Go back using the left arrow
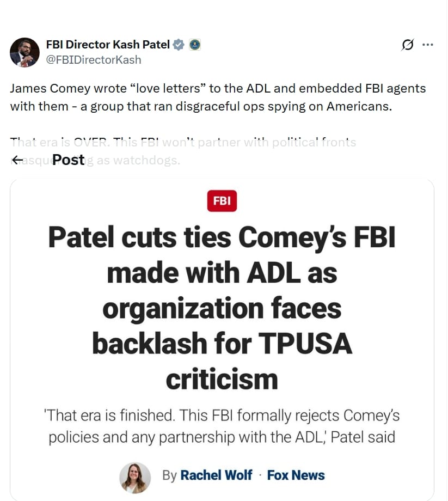The image size is (448, 501). click(17, 160)
